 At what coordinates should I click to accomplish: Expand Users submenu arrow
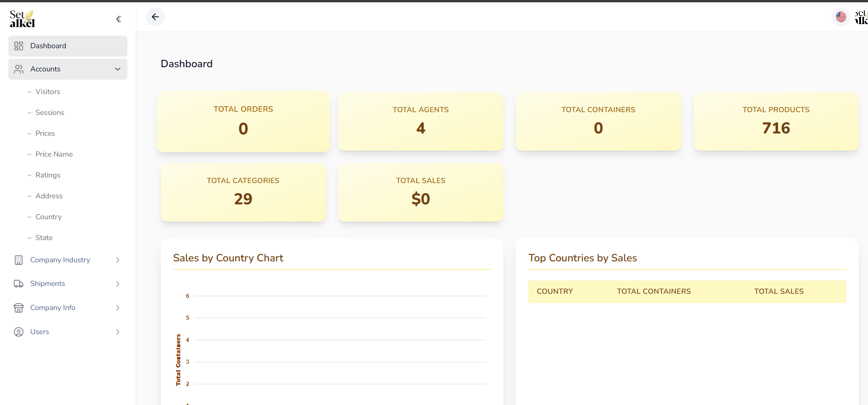(118, 332)
